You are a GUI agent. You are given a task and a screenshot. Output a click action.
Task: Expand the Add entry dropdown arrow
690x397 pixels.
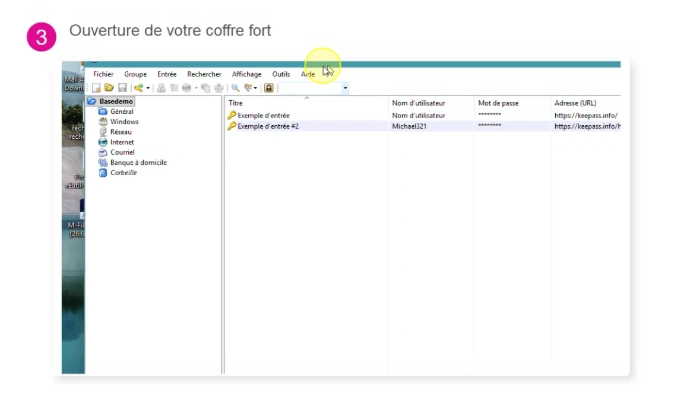pos(148,88)
